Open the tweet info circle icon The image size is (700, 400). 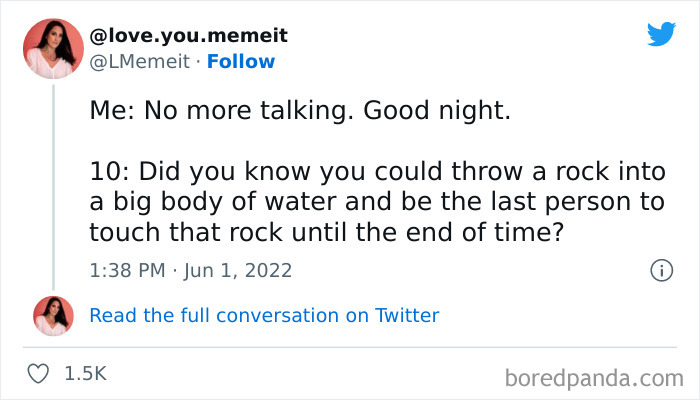coord(660,270)
